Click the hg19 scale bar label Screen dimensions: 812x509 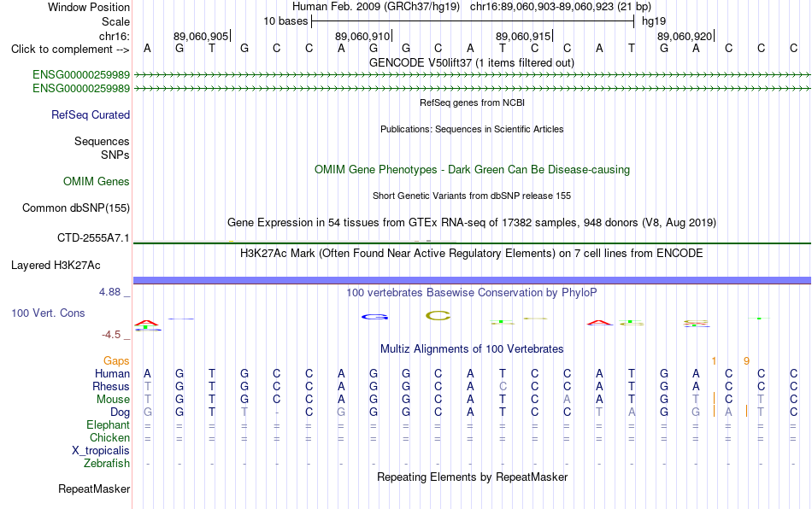point(654,21)
